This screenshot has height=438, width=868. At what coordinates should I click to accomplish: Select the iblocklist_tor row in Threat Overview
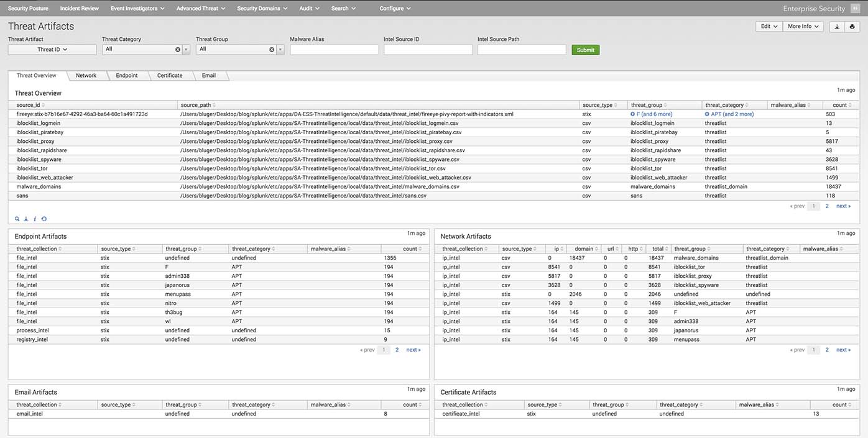tap(435, 168)
